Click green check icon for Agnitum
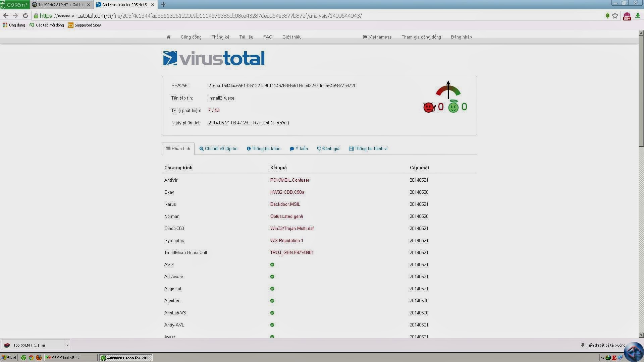This screenshot has width=644, height=362. click(272, 301)
